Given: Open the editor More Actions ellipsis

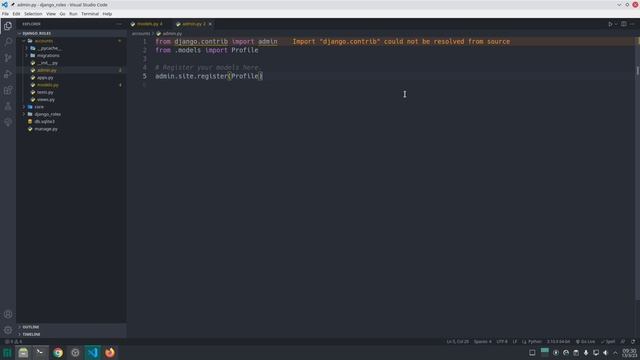Looking at the screenshot, I should click(632, 24).
